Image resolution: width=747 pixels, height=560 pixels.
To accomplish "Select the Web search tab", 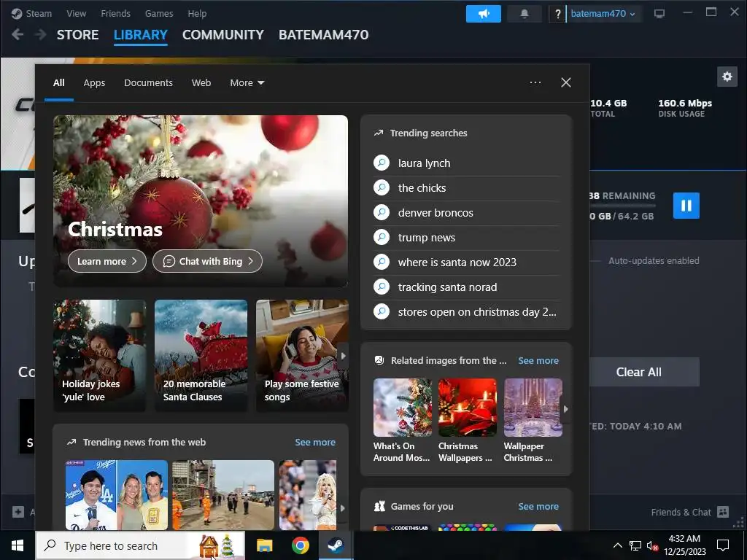I will pos(201,83).
